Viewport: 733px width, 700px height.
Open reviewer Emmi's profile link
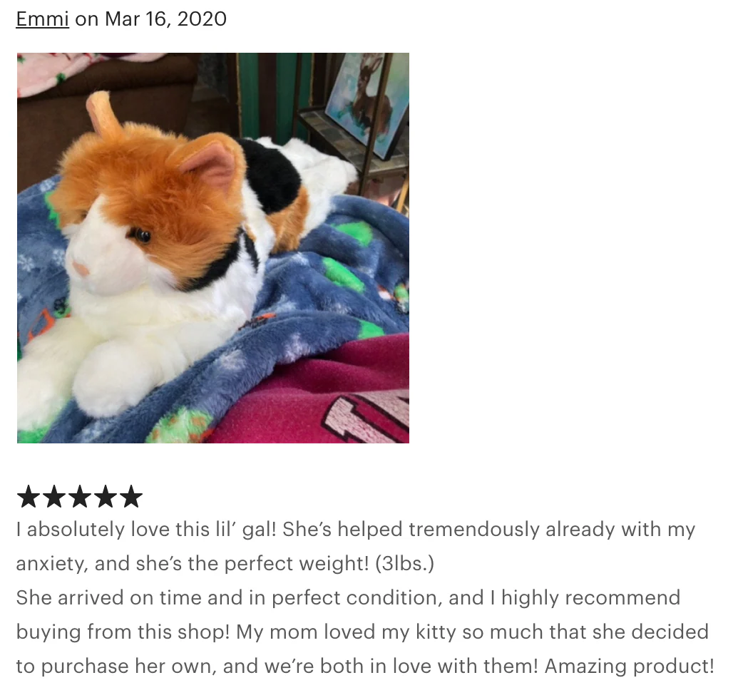[43, 19]
